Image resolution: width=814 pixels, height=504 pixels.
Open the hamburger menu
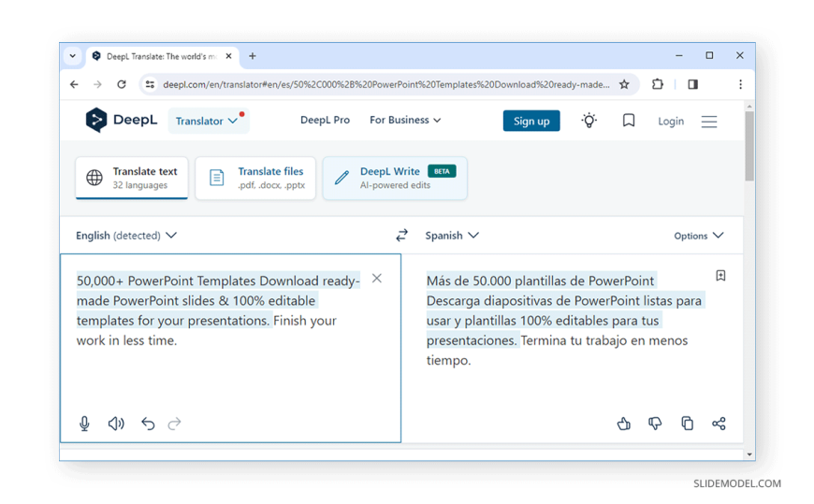708,121
